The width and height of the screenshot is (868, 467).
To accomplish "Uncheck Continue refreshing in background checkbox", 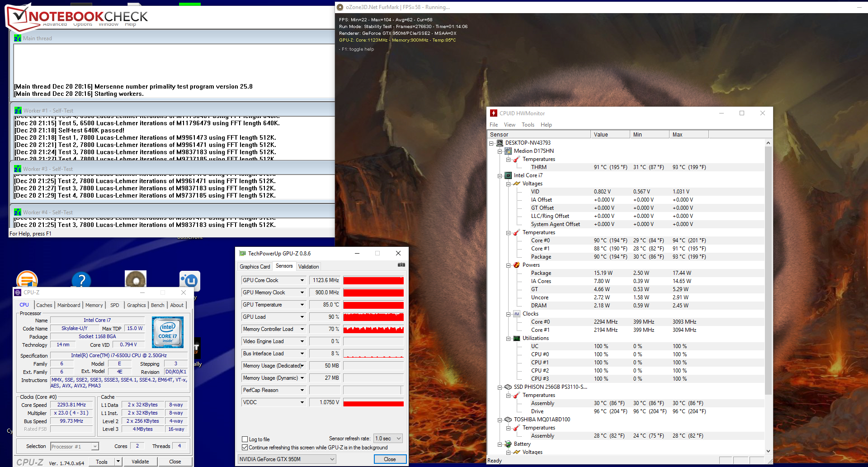I will click(245, 448).
